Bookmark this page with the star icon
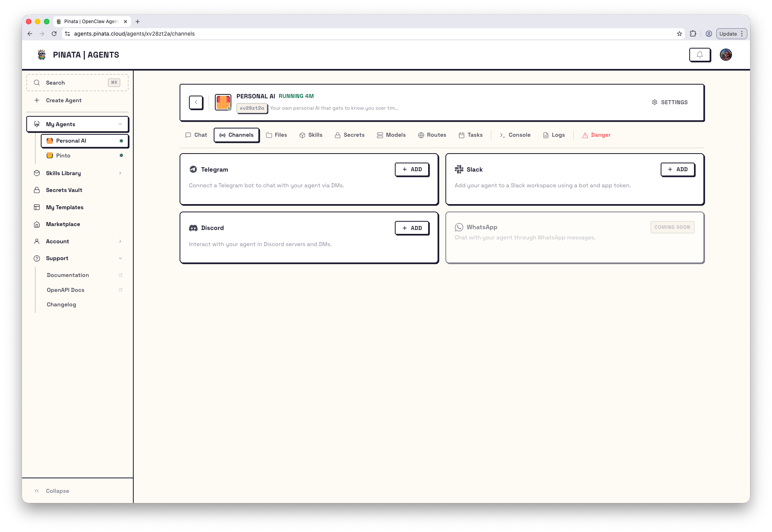The height and width of the screenshot is (532, 772). pos(679,34)
